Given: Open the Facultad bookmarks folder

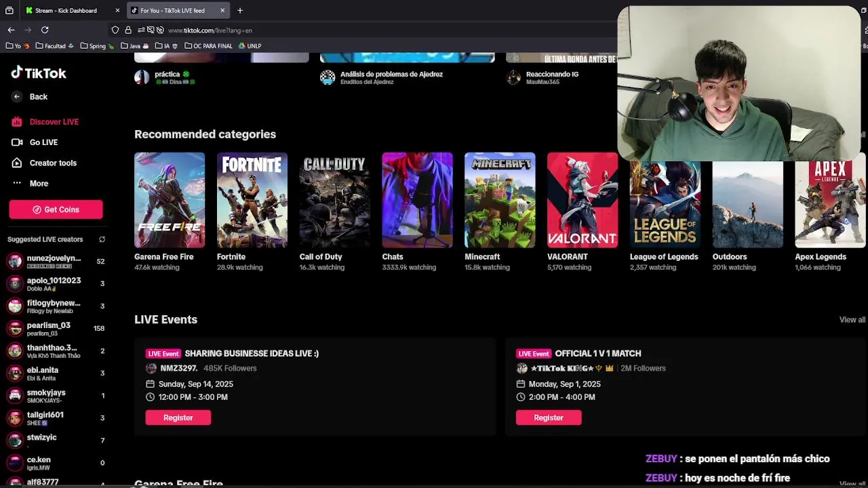Looking at the screenshot, I should point(54,46).
